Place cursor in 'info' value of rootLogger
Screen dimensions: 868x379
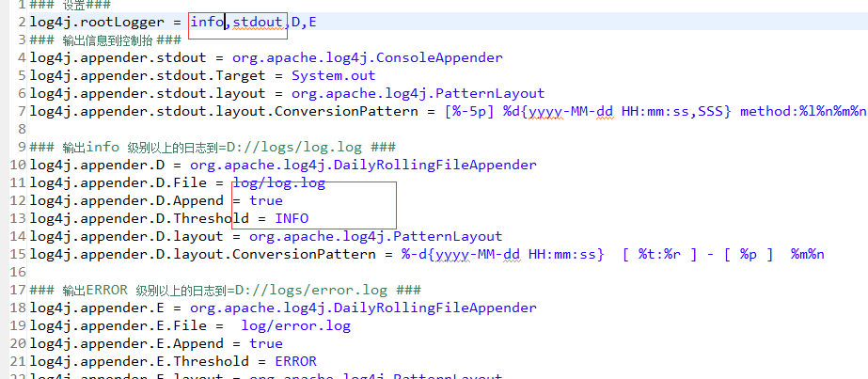tap(207, 23)
